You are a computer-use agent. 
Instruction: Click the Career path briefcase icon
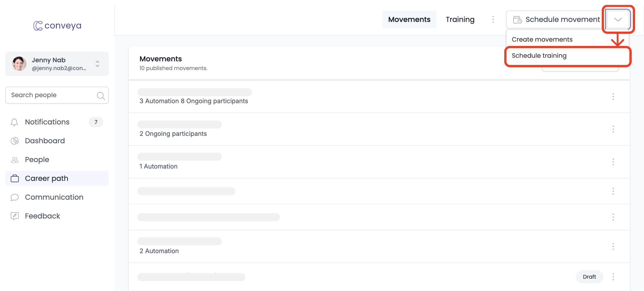15,178
